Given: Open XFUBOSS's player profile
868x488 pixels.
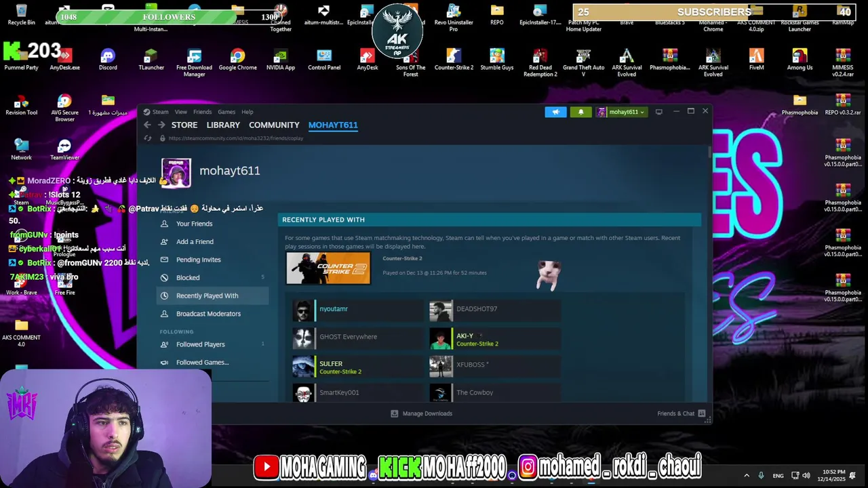Looking at the screenshot, I should (x=495, y=367).
